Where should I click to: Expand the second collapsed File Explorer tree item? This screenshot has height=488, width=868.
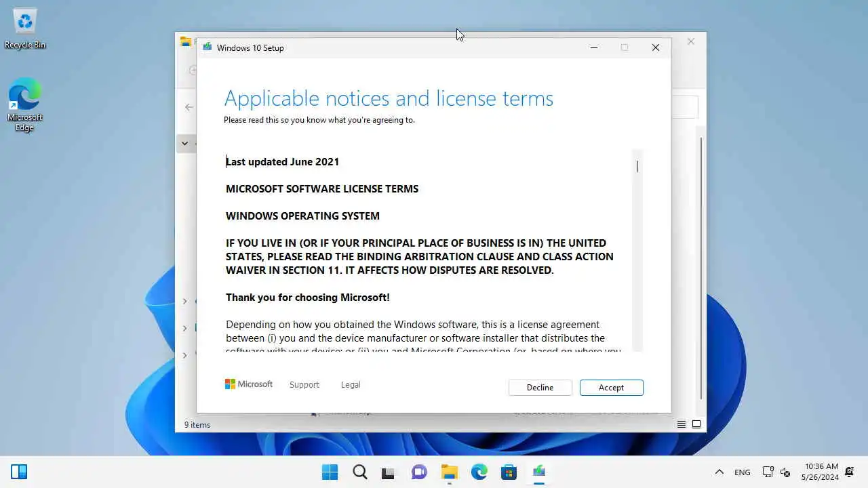pyautogui.click(x=184, y=328)
